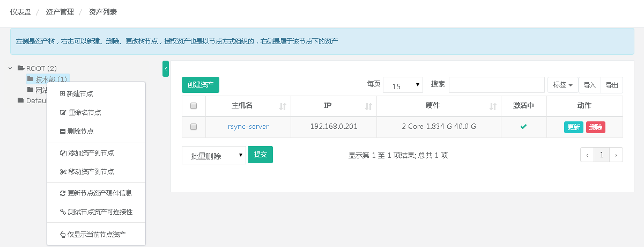Focus the 搜索 input field

pyautogui.click(x=497, y=85)
